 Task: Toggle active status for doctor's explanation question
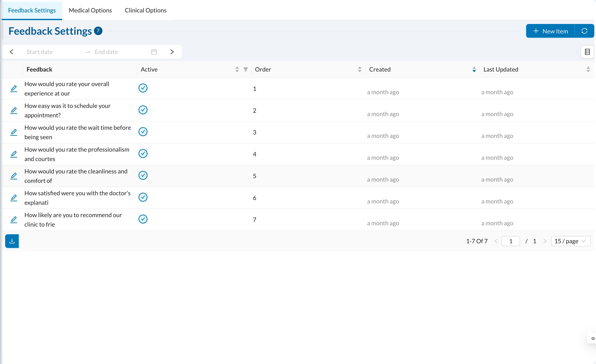coord(143,197)
